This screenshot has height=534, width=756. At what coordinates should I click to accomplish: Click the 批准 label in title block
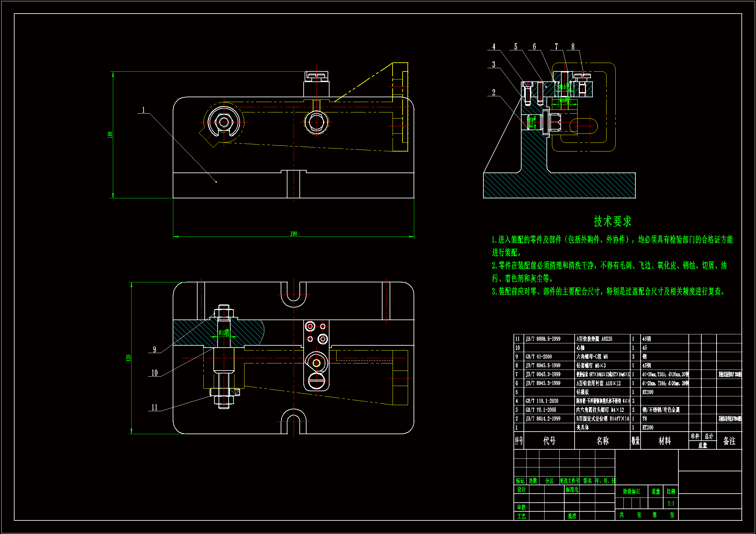pyautogui.click(x=572, y=516)
